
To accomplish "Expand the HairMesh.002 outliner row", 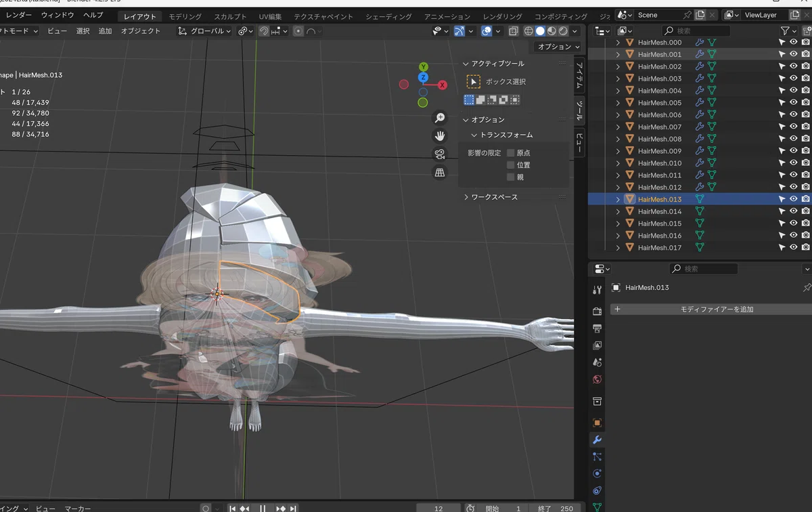I will click(618, 66).
